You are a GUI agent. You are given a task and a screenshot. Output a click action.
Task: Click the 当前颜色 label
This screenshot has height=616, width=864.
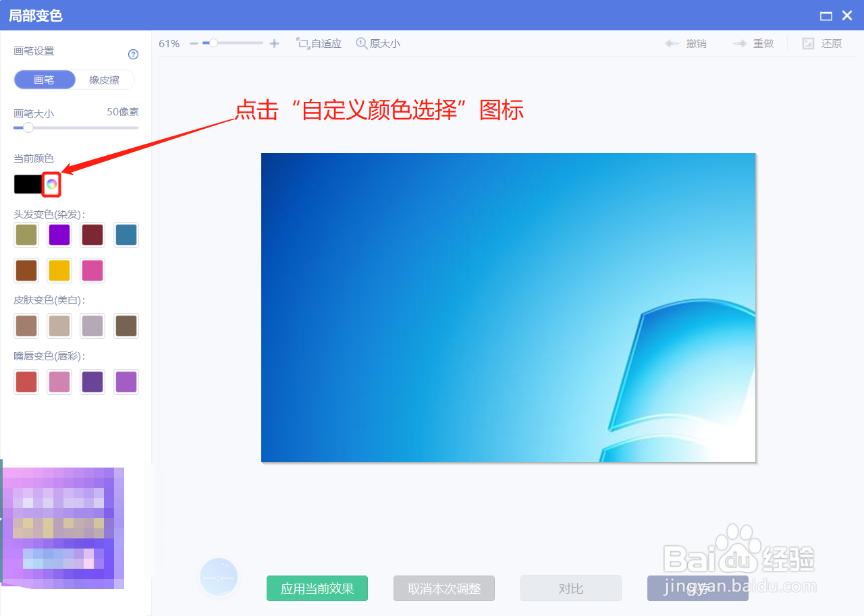click(34, 158)
